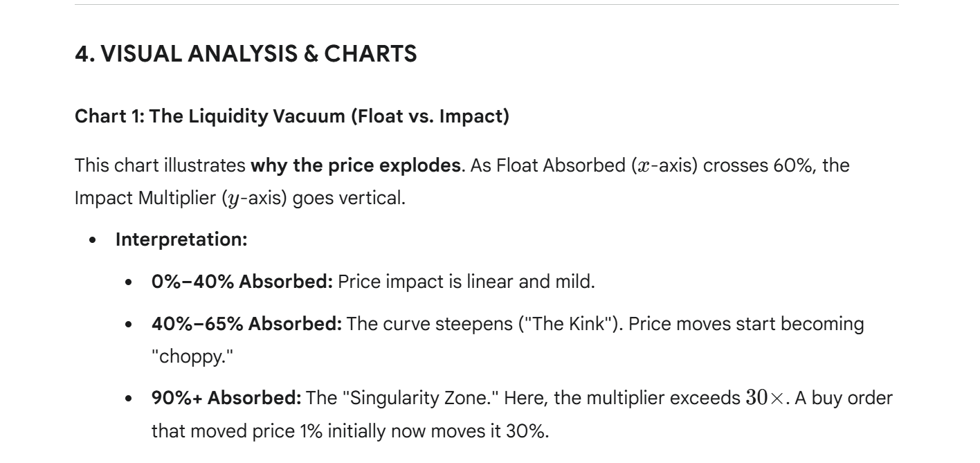Click the italic x in "x-axis"
Screen dimensions: 980x463
pos(643,167)
